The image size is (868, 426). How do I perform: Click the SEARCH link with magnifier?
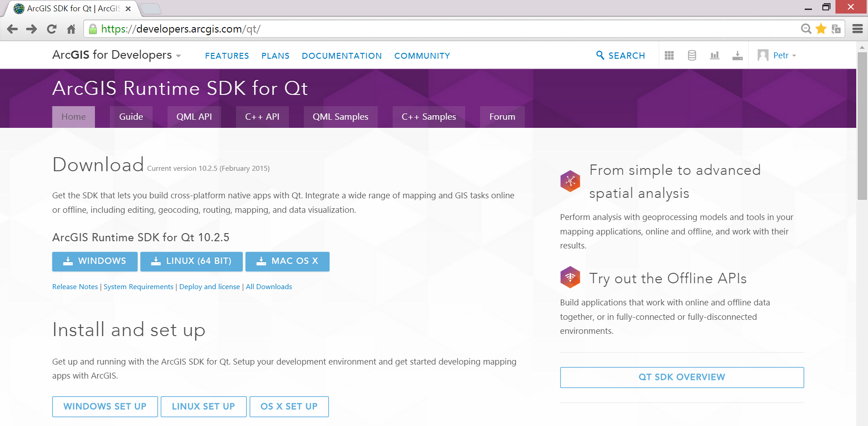(x=621, y=56)
